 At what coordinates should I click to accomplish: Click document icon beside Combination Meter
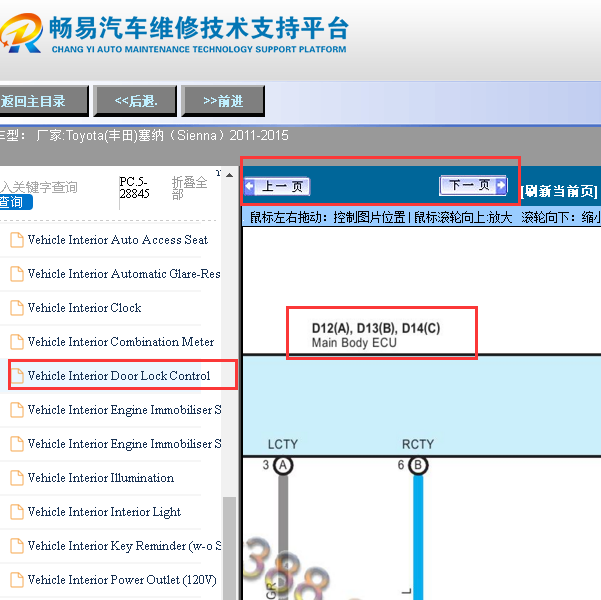coord(17,342)
